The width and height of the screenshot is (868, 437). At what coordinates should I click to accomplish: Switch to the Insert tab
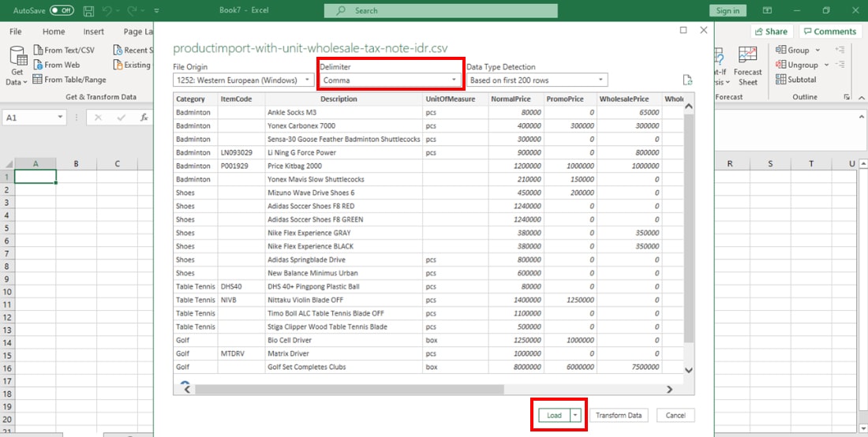pyautogui.click(x=94, y=32)
